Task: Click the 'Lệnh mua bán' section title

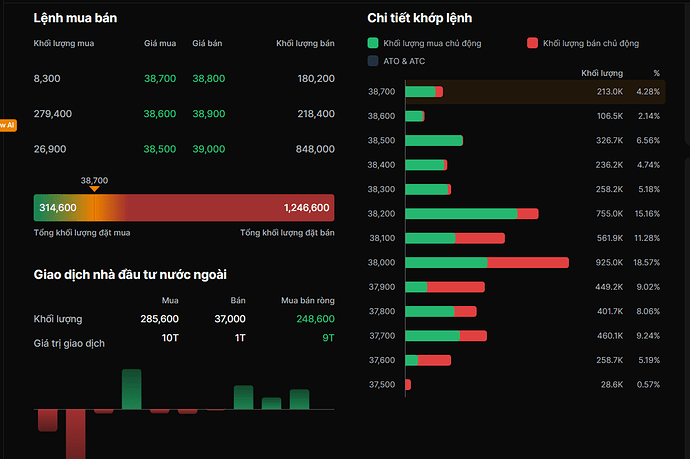Action: (x=79, y=18)
